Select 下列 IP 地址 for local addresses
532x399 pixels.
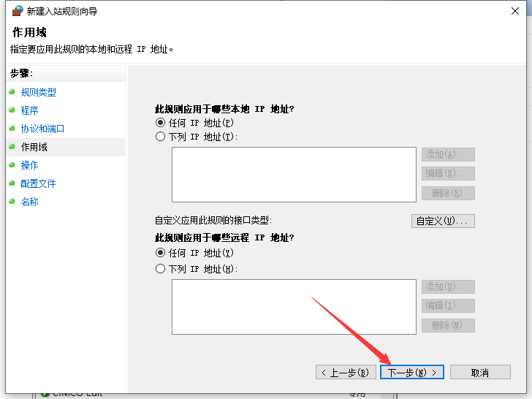point(161,137)
